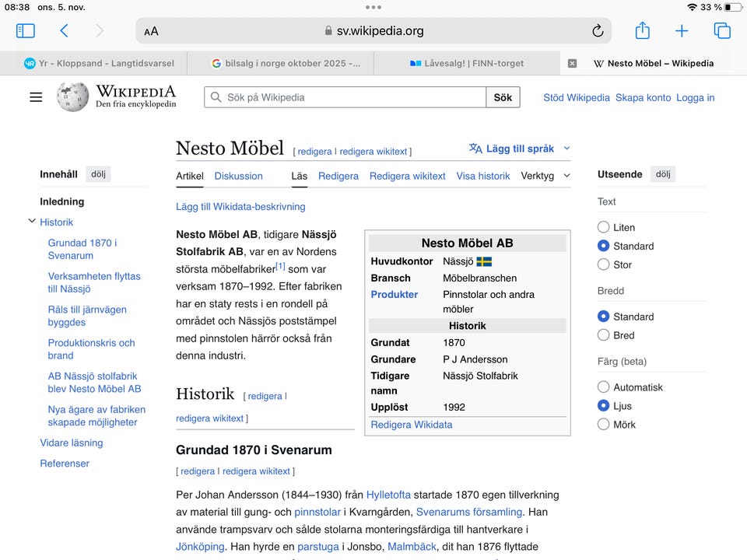This screenshot has width=747, height=560.
Task: Switch to bilsalg i norge Google tab
Action: pyautogui.click(x=281, y=63)
